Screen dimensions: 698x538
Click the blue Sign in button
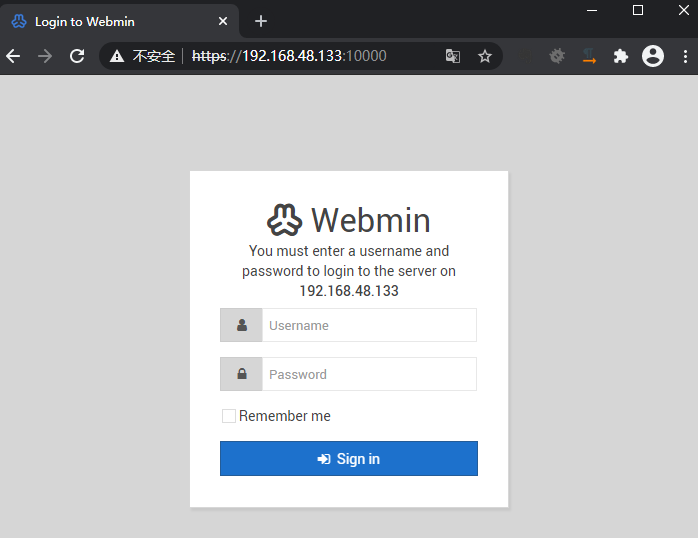pos(349,458)
